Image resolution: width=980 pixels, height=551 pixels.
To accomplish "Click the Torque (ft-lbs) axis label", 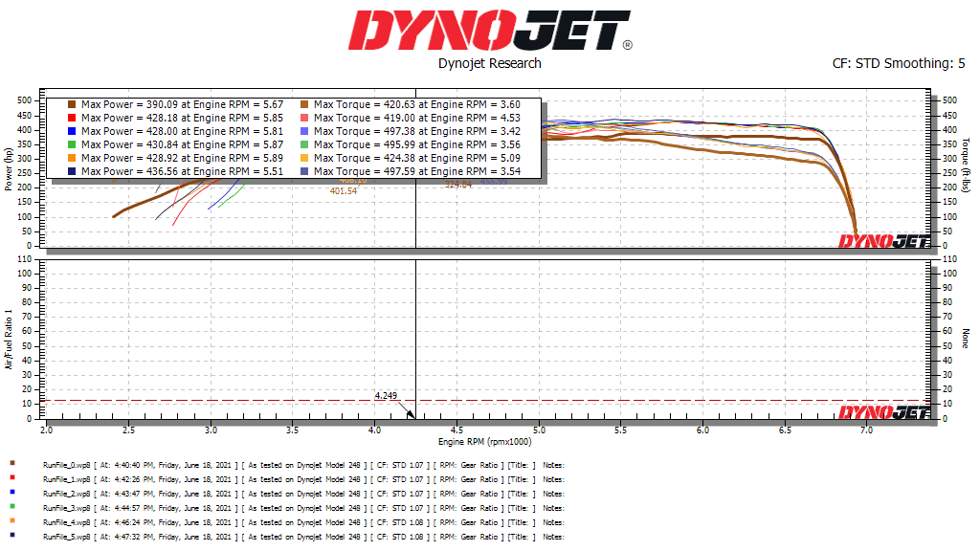I will pos(966,165).
